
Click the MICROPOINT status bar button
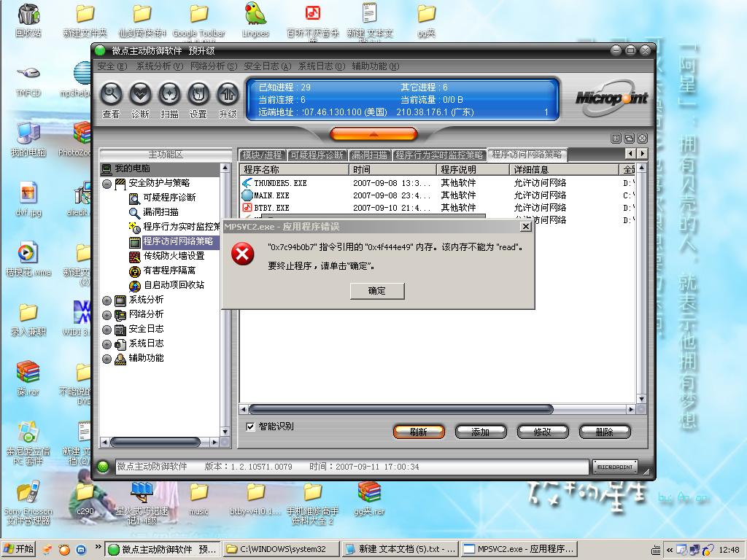[x=614, y=467]
